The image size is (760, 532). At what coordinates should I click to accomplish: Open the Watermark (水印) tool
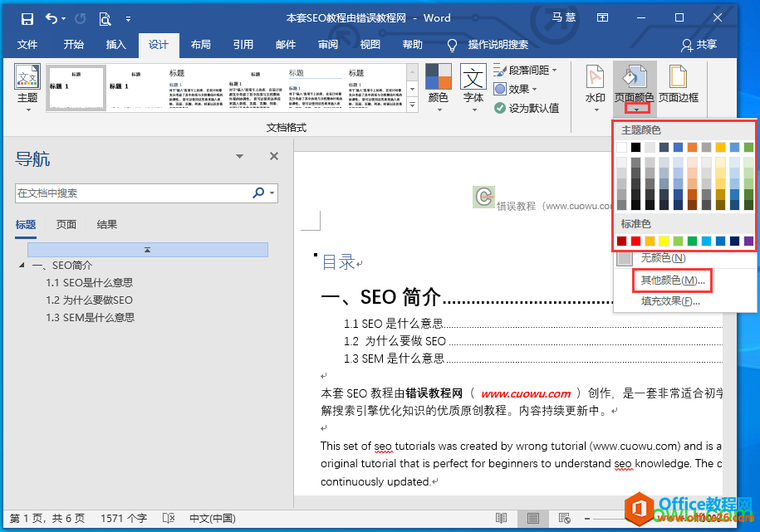click(x=596, y=88)
